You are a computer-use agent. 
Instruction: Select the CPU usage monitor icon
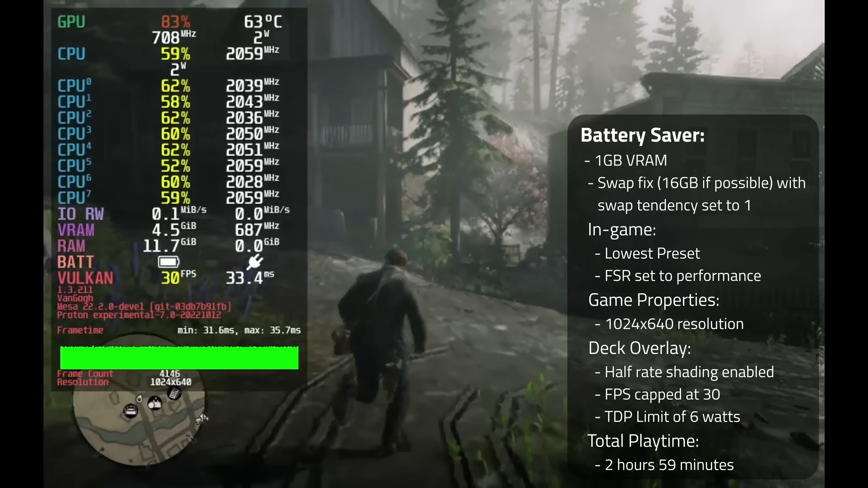tap(71, 54)
